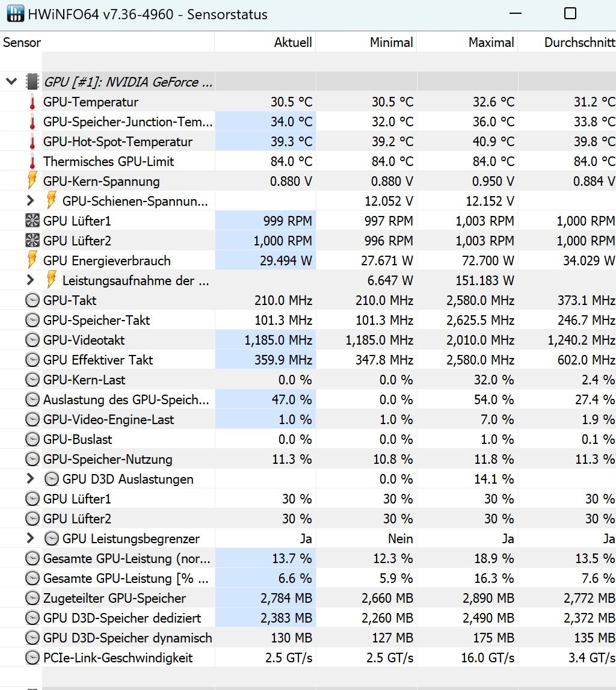Click the 39.3 °C hot spot current value

[x=291, y=141]
